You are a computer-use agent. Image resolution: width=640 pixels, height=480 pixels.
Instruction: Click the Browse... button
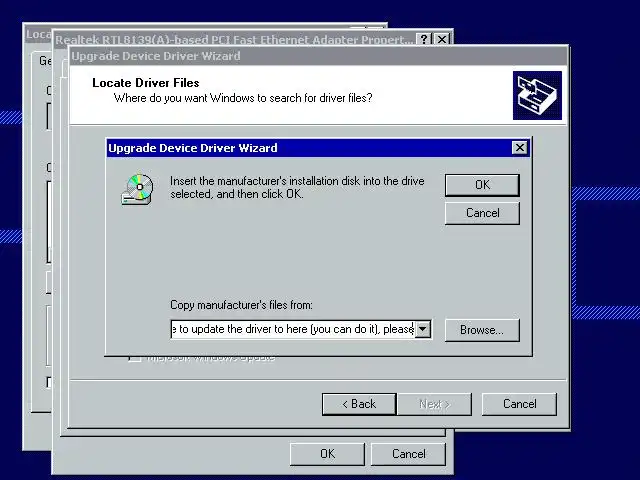[482, 330]
